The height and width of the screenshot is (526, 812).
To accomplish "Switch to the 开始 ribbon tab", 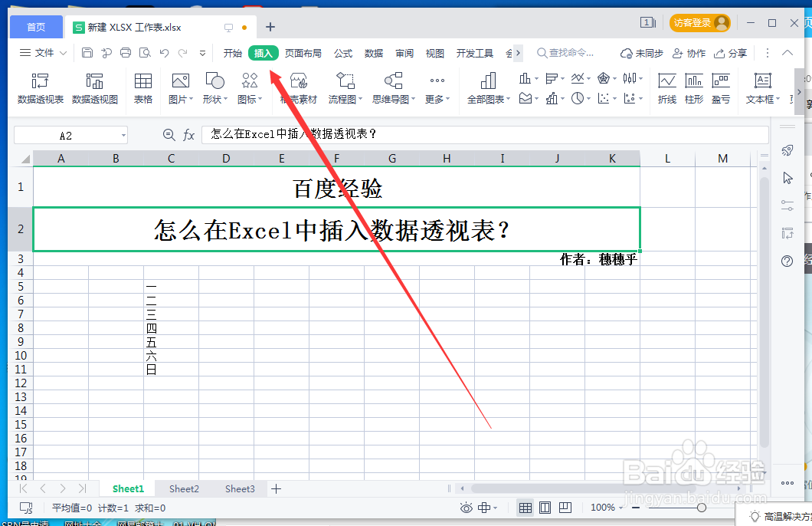I will [232, 53].
